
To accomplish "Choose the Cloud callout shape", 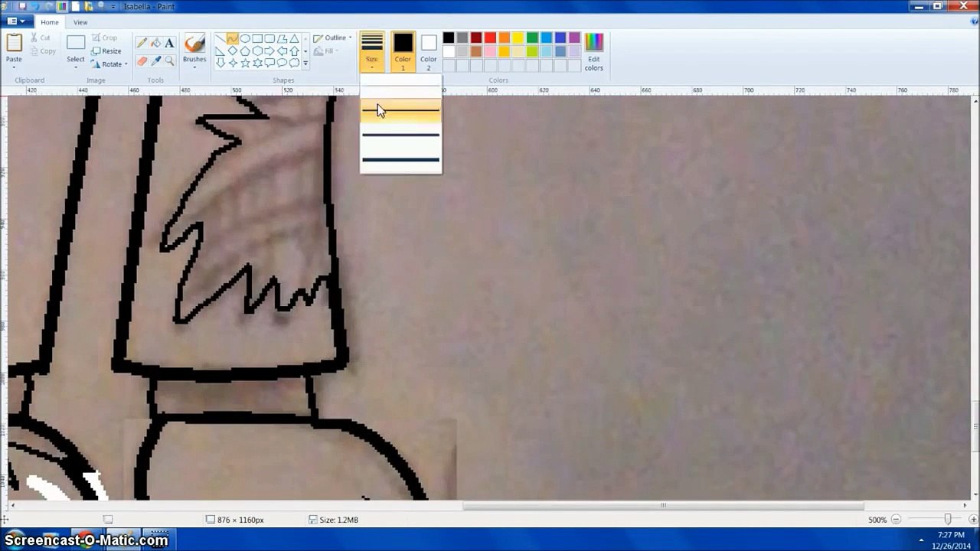I will coord(294,64).
